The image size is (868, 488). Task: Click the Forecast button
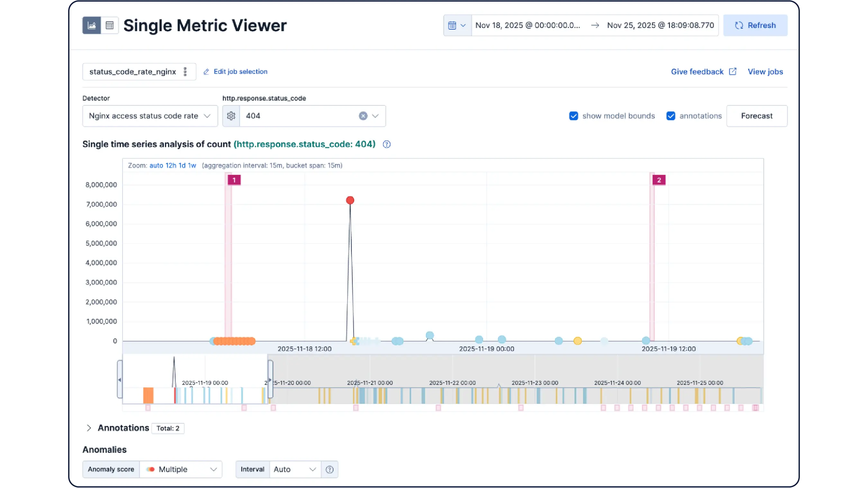756,116
